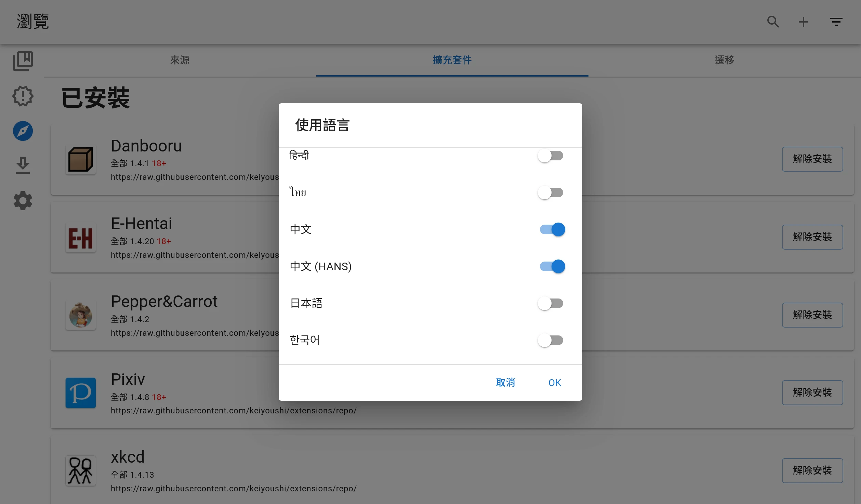Switch to the 遷移 tab
The height and width of the screenshot is (504, 861).
click(x=724, y=60)
